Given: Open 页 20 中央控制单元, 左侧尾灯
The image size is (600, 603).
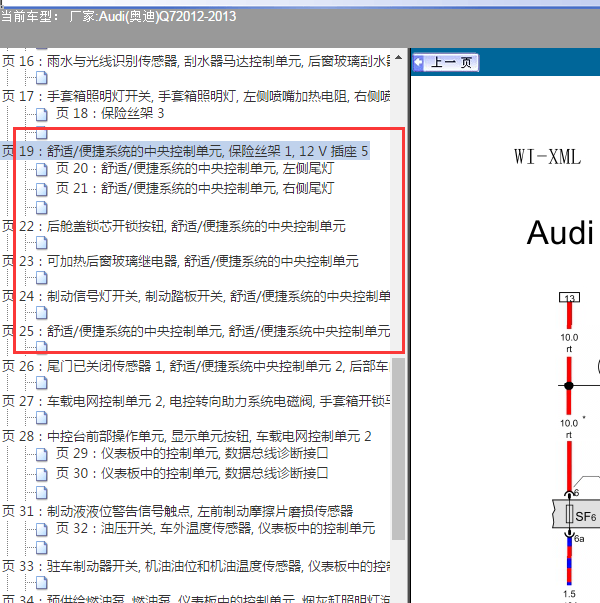Looking at the screenshot, I should tap(195, 168).
